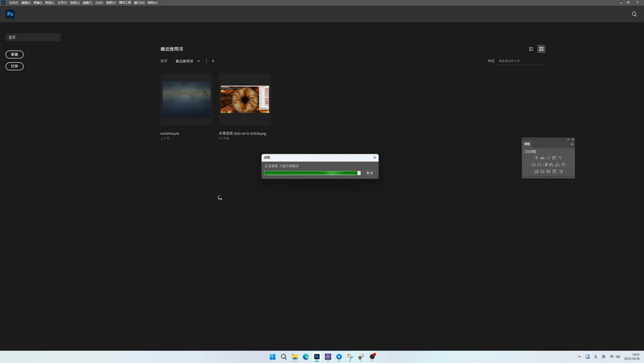Screen dimensions: 644x363
Task: Open the 滤镜 menu
Action: [x=87, y=3]
